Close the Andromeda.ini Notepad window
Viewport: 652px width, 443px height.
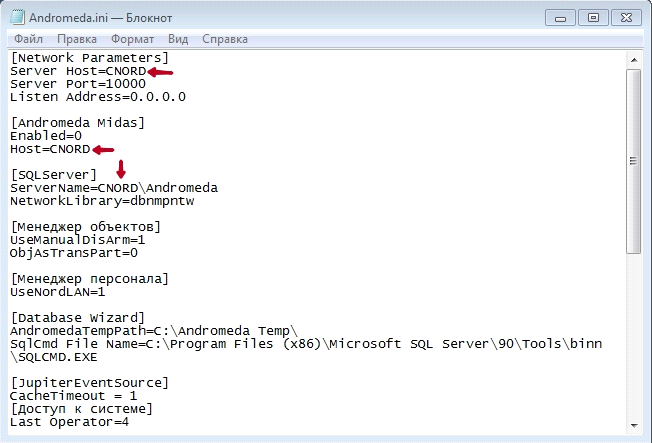(626, 18)
